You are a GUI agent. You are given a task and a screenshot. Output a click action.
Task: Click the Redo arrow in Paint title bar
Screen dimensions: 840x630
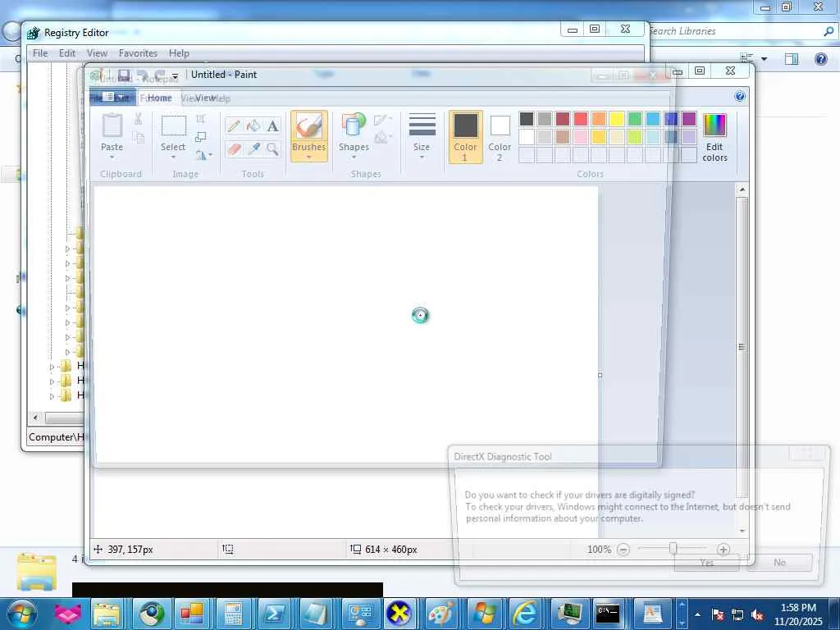coord(159,75)
